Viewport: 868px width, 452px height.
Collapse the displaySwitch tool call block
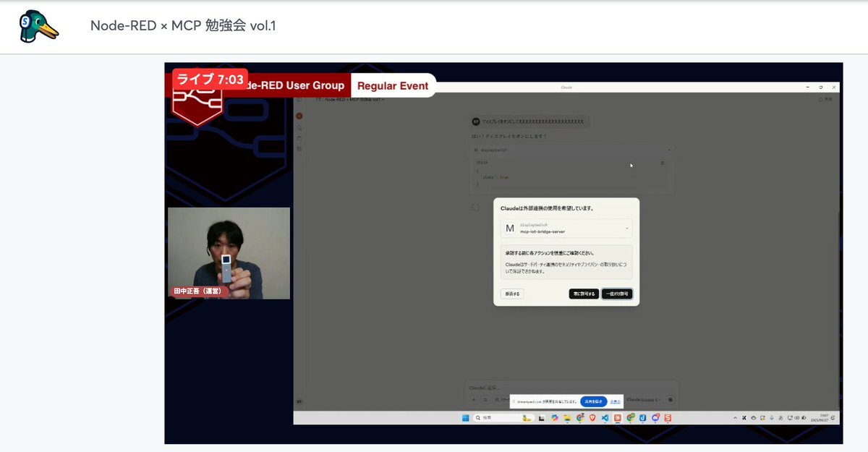click(x=669, y=150)
